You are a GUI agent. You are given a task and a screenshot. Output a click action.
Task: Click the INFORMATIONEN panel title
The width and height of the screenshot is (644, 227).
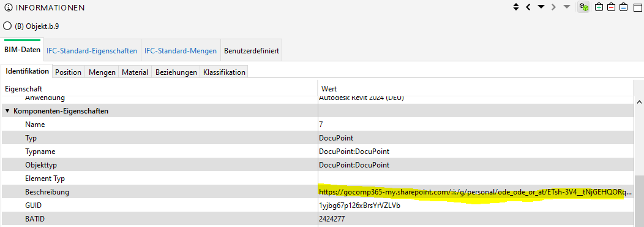[50, 7]
